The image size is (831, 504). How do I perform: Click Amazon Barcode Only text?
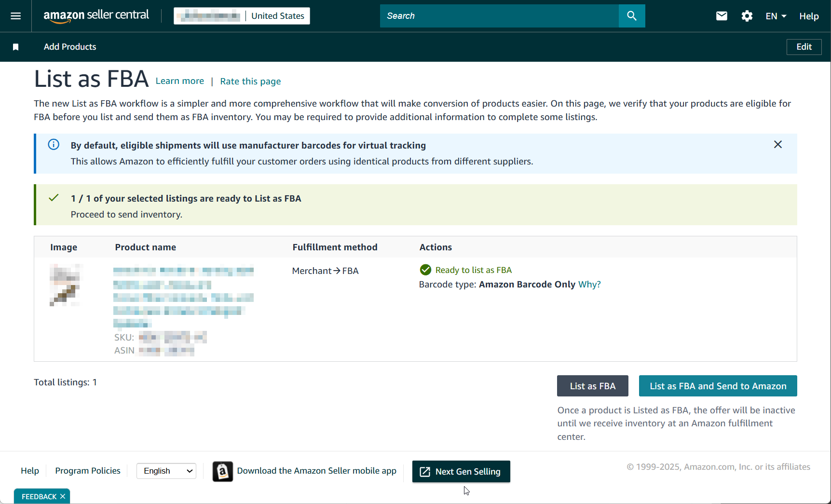coord(527,284)
